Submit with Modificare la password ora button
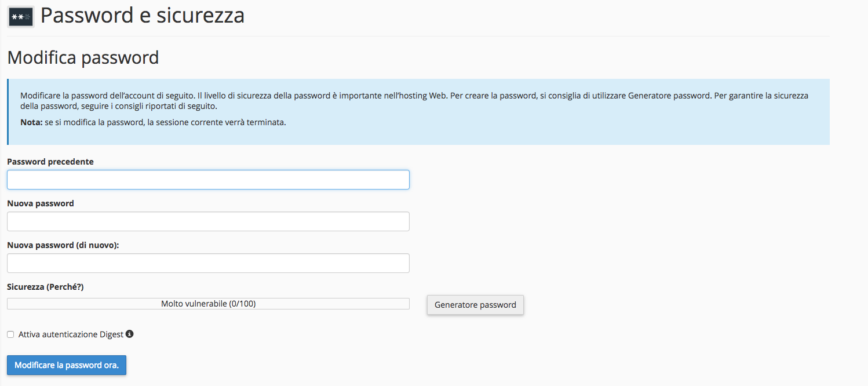This screenshot has width=868, height=386. pyautogui.click(x=67, y=365)
